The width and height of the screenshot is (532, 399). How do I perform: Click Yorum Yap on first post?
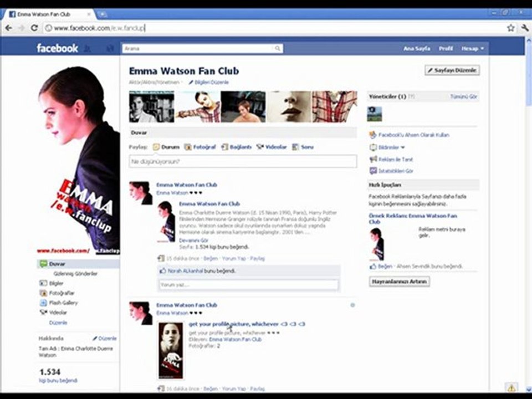pyautogui.click(x=234, y=259)
